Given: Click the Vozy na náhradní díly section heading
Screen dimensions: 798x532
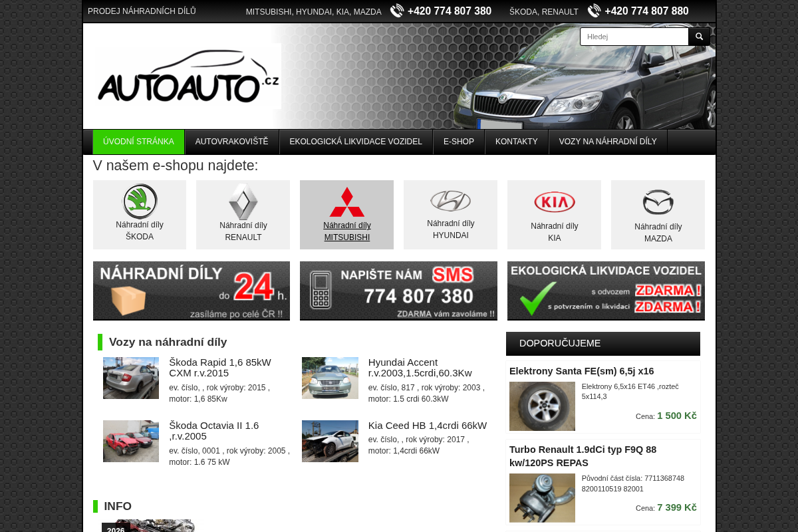Looking at the screenshot, I should pyautogui.click(x=168, y=342).
